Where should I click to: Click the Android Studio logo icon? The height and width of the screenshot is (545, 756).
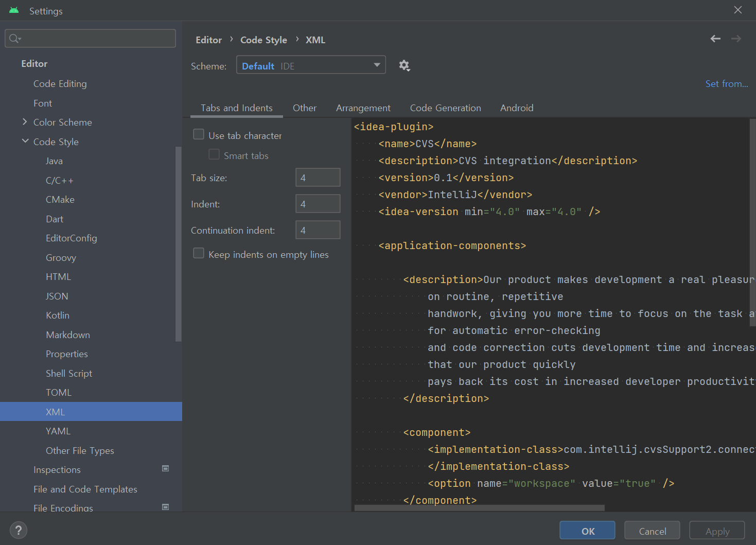14,10
